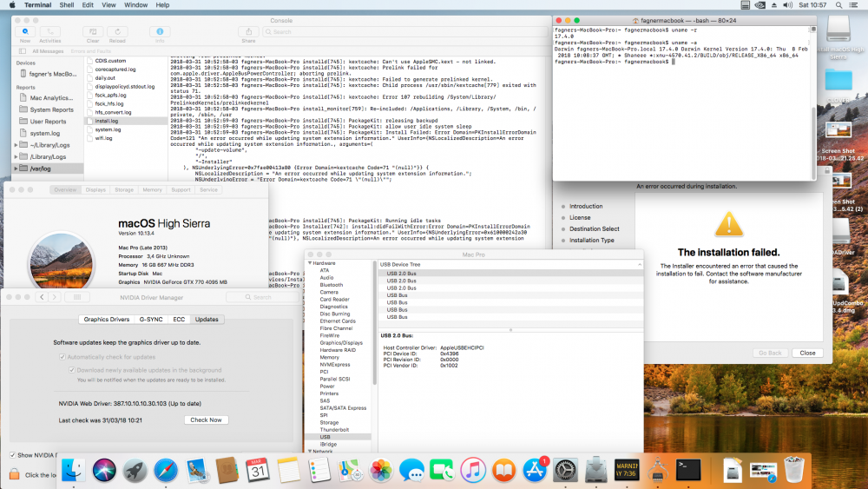This screenshot has width=868, height=489.
Task: Click the Console search field
Action: point(404,32)
